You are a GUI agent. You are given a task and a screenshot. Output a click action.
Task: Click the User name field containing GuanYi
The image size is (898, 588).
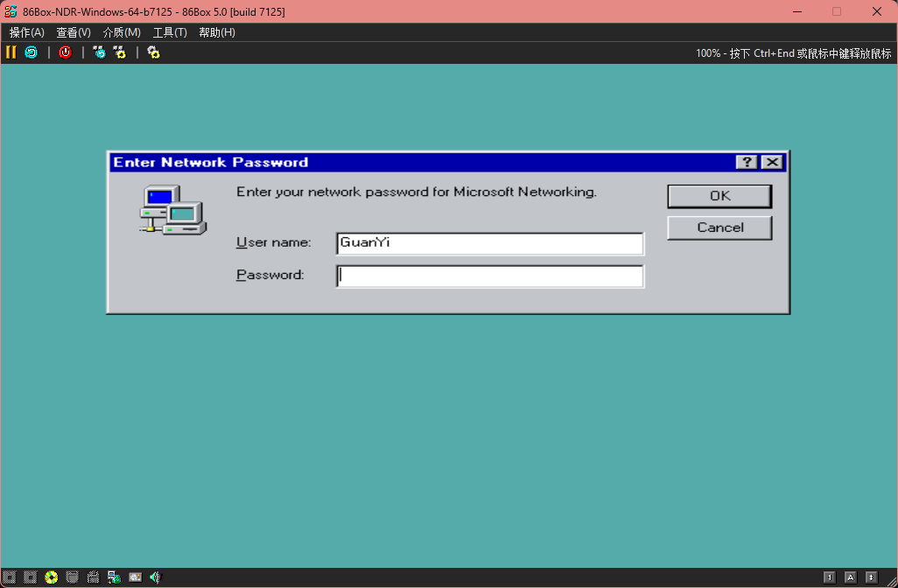tap(490, 243)
